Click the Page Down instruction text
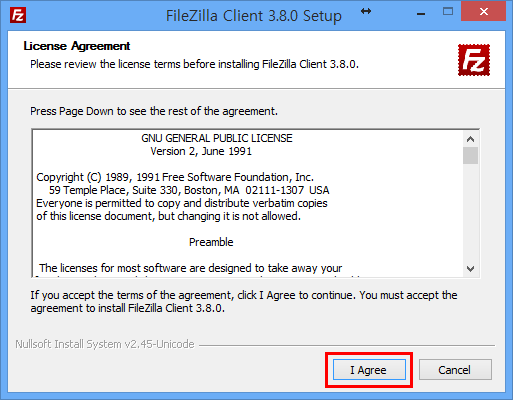 (x=154, y=111)
